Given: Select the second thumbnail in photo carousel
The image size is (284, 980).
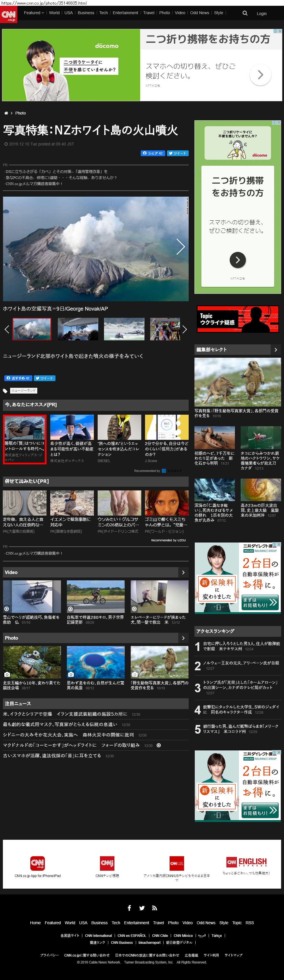Looking at the screenshot, I should [78, 329].
